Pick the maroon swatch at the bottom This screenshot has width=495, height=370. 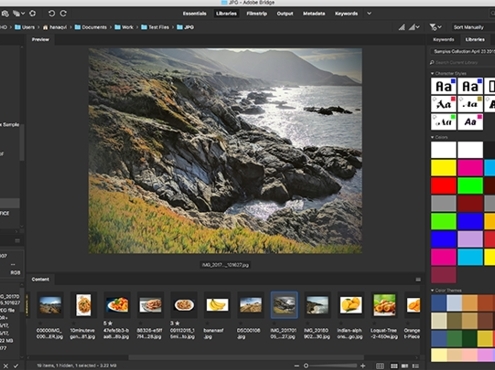(443, 275)
